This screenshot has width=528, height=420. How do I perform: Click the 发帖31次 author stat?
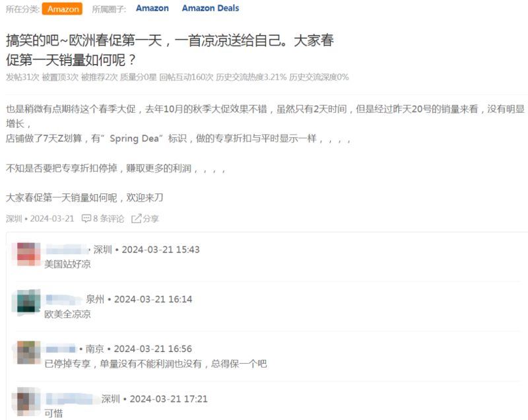pos(22,77)
